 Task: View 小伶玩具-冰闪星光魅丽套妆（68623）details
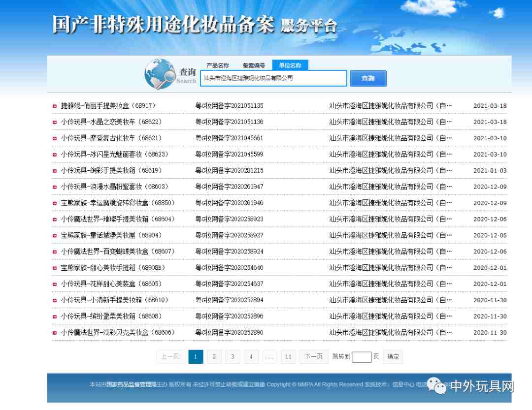click(115, 154)
